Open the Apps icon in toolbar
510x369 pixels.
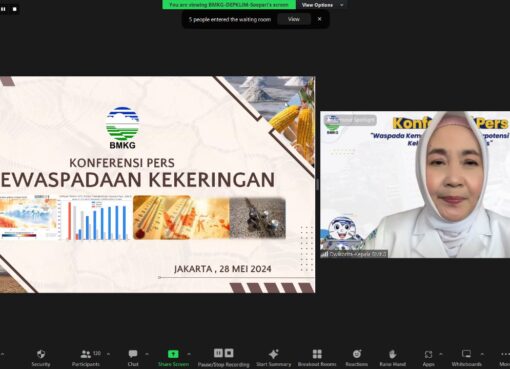click(428, 354)
